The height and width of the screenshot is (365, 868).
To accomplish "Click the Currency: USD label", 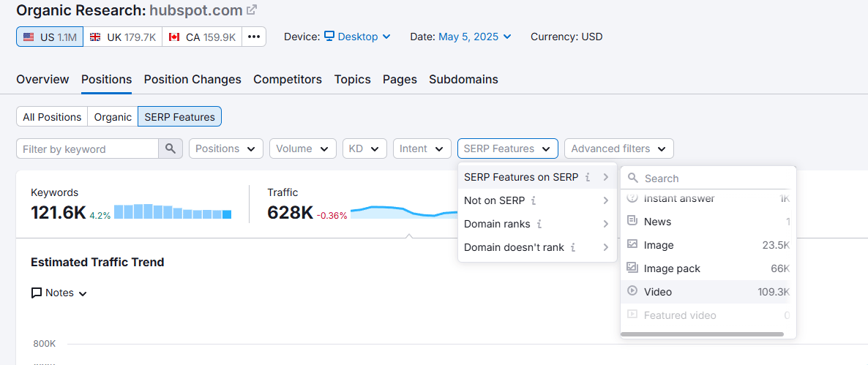I will (566, 37).
